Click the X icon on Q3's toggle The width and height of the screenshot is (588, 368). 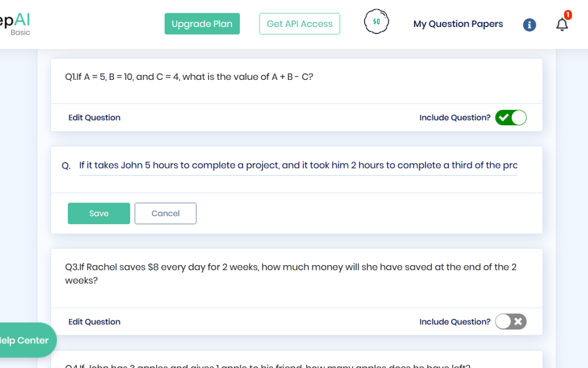(x=517, y=321)
